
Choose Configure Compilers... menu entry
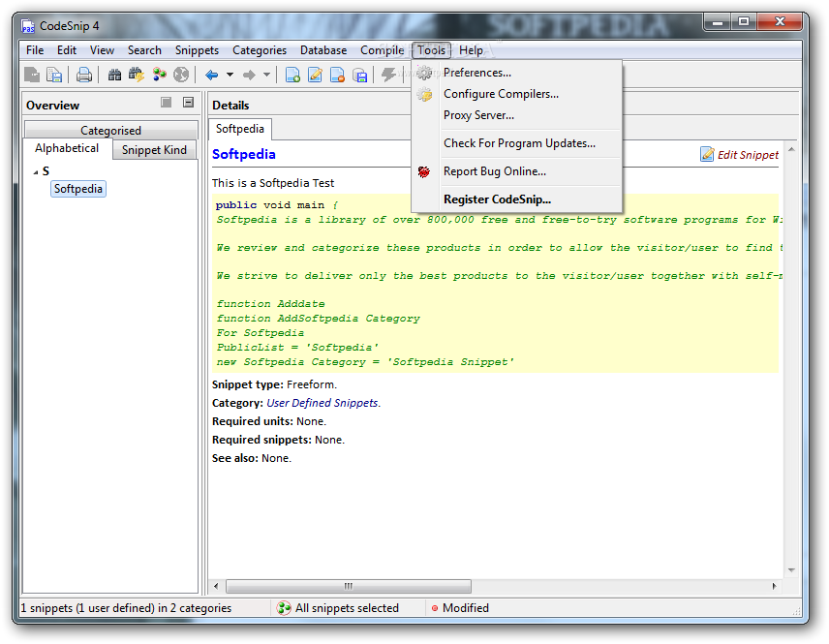point(516,94)
